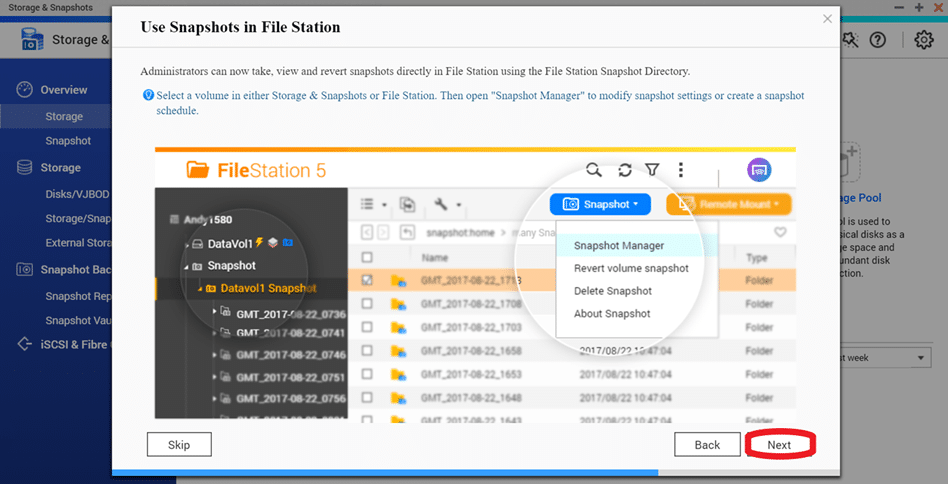Close the Use Snapshots in File Station dialog

point(828,19)
